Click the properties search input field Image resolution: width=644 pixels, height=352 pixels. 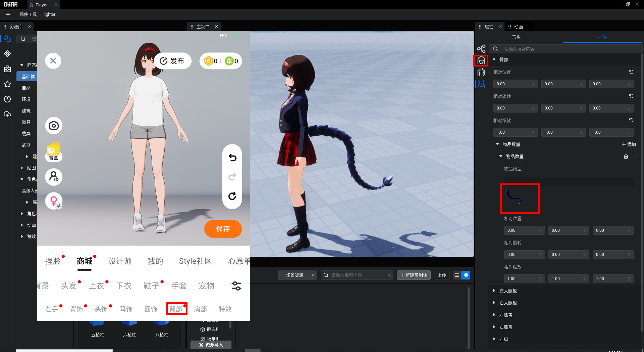tap(566, 49)
